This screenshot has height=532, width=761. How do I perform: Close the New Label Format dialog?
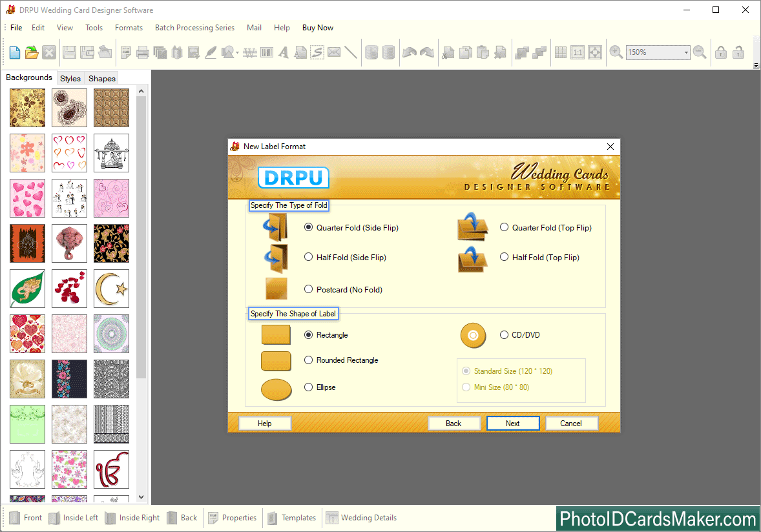tap(610, 147)
